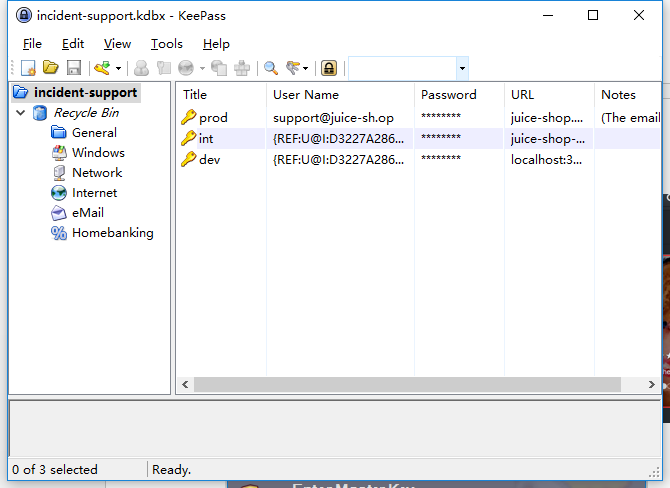Open the File menu
Viewport: 670px width, 488px height.
coord(32,44)
